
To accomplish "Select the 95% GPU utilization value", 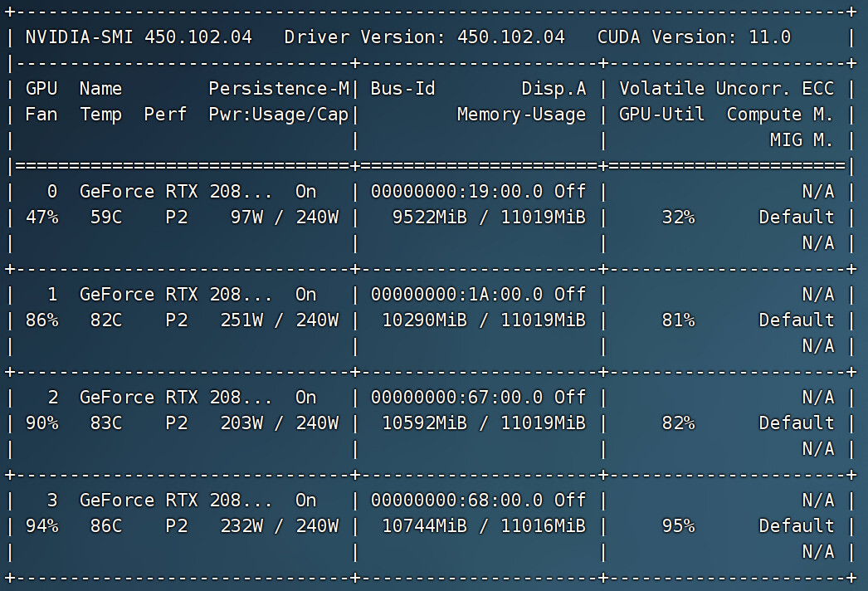I will (x=678, y=526).
